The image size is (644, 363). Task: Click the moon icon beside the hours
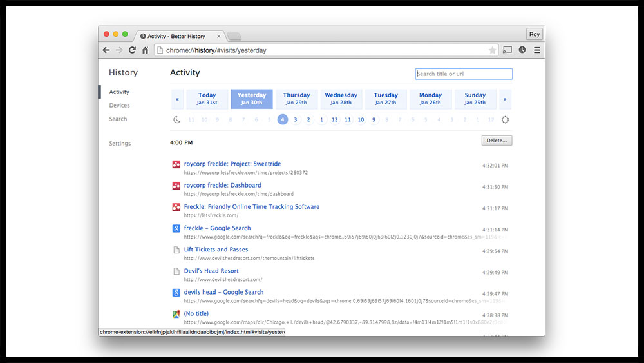[x=177, y=119]
